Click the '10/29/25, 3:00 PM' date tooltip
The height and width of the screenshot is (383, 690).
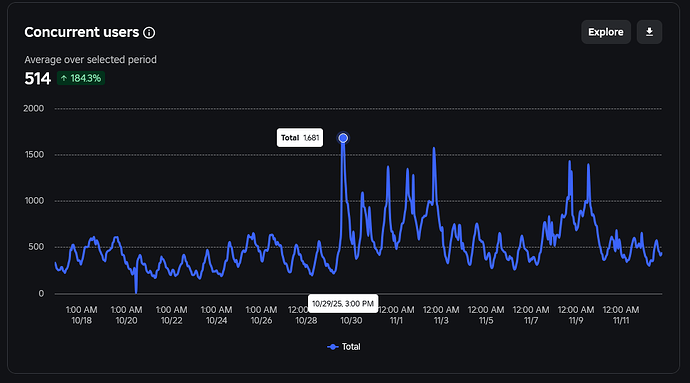point(343,304)
